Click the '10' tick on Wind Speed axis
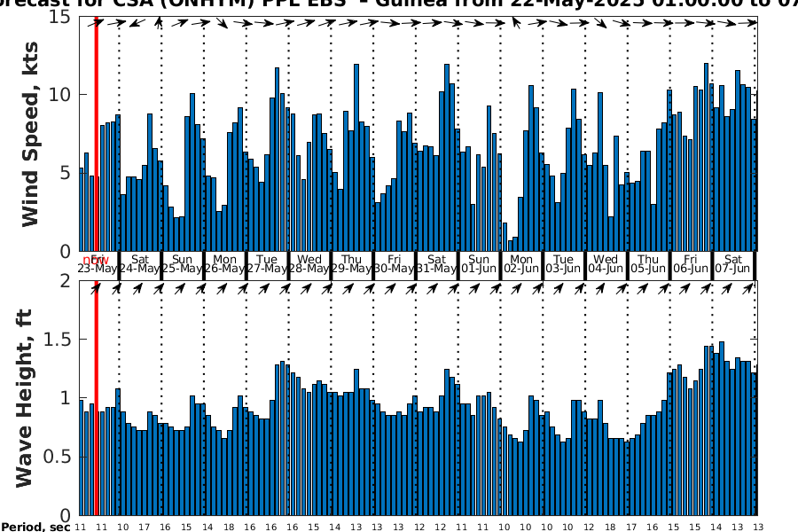The image size is (798, 532). [x=59, y=95]
